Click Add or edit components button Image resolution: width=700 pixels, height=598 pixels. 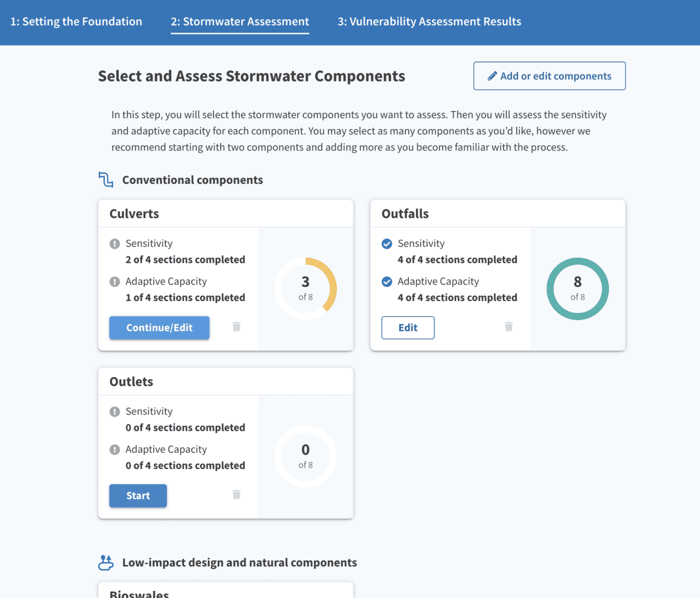[x=549, y=76]
